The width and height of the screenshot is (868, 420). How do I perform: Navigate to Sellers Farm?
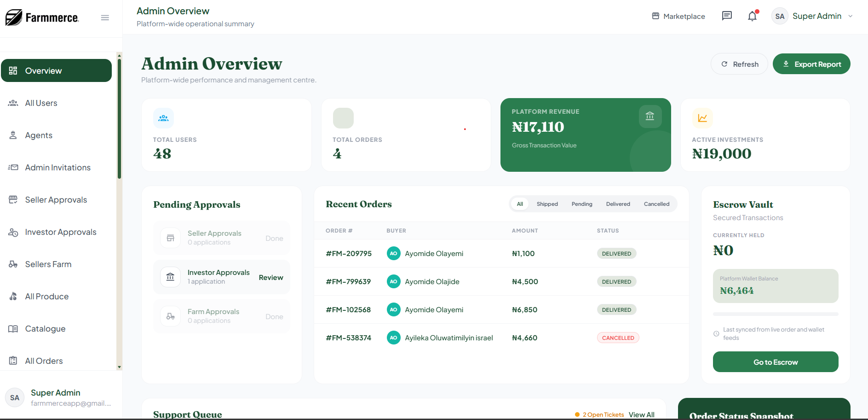click(x=56, y=264)
